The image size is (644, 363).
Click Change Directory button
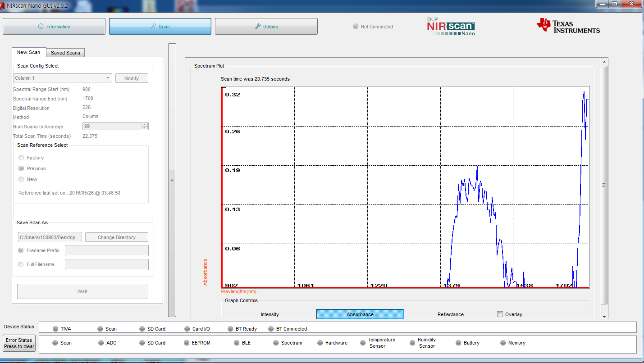(117, 237)
